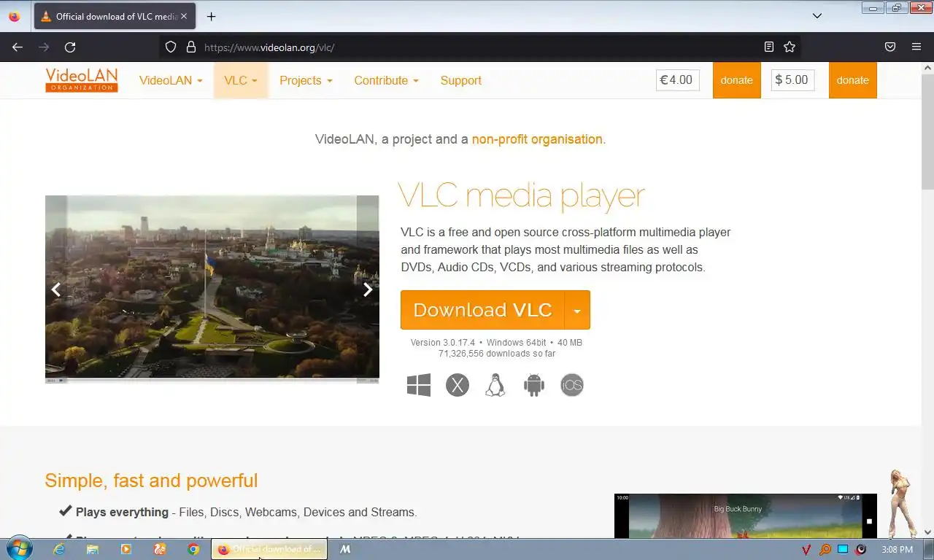The image size is (934, 560).
Task: View site security padlock info
Action: coord(191,47)
